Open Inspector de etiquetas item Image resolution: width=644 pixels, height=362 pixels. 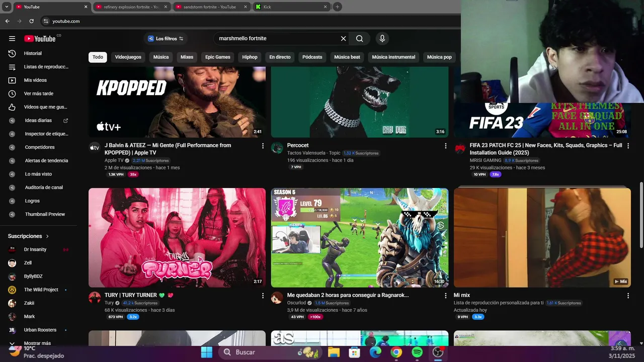tap(39, 134)
